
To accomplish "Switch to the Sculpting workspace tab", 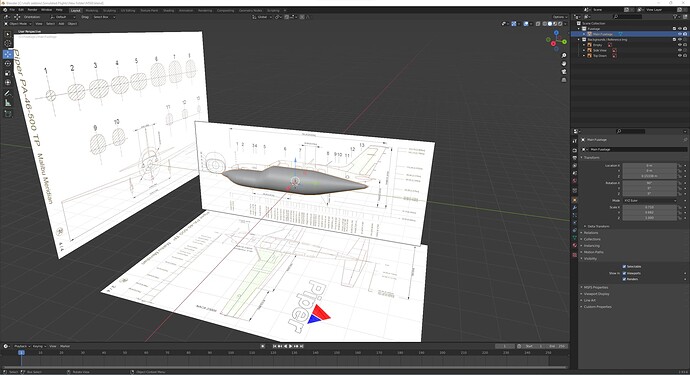I will coord(109,11).
